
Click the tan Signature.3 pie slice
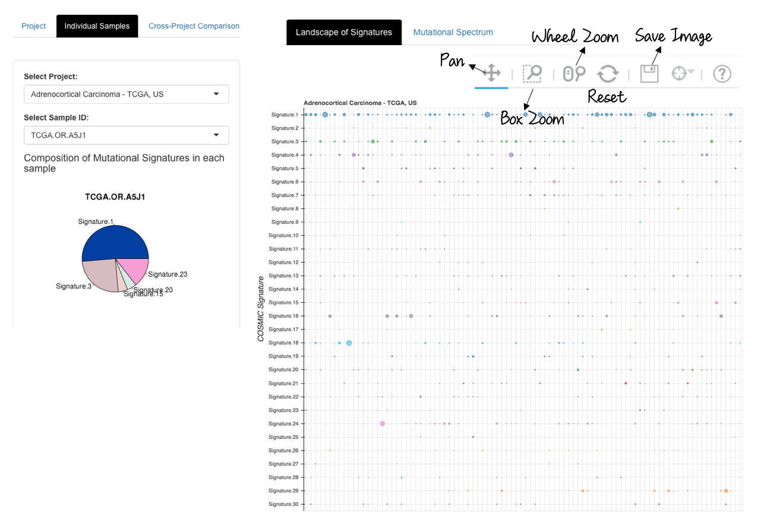(x=100, y=275)
